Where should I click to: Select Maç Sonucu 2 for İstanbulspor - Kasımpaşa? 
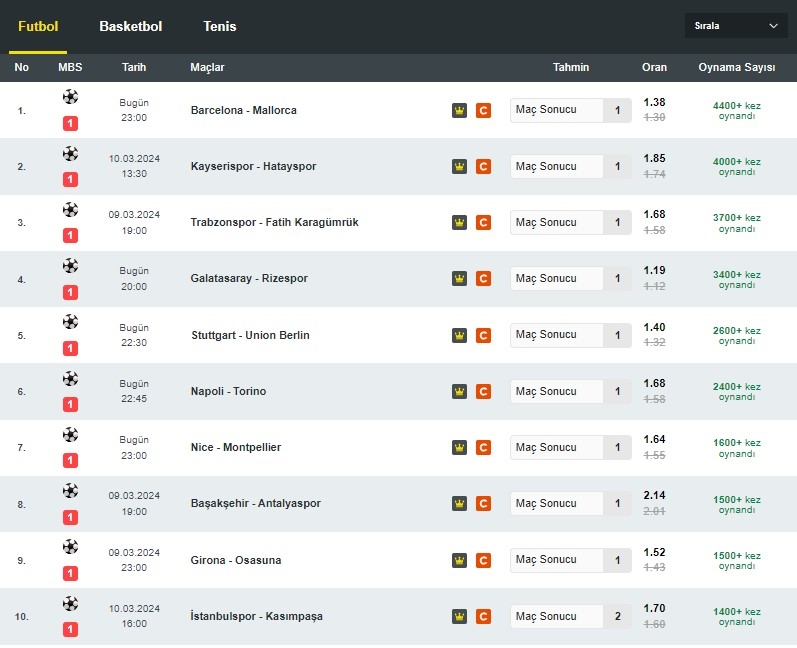pos(570,616)
